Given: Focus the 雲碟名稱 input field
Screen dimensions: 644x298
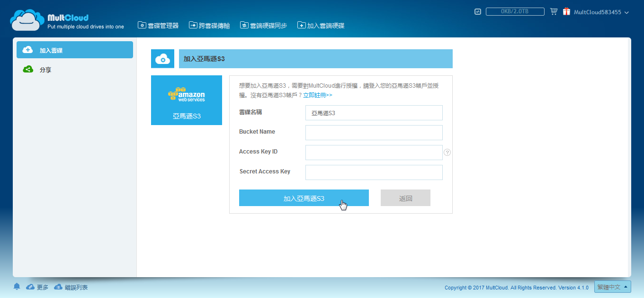Looking at the screenshot, I should click(x=374, y=113).
